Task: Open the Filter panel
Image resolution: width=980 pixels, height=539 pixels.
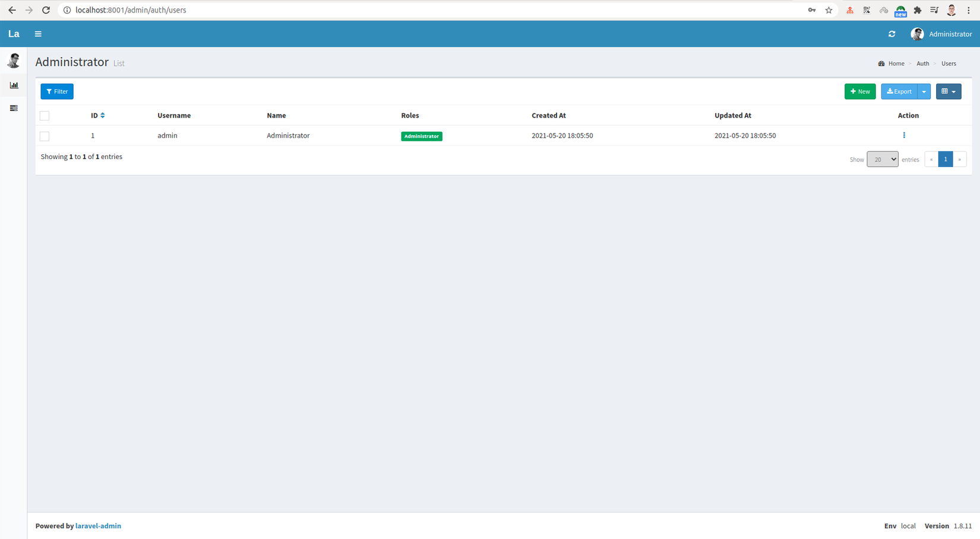Action: [57, 91]
